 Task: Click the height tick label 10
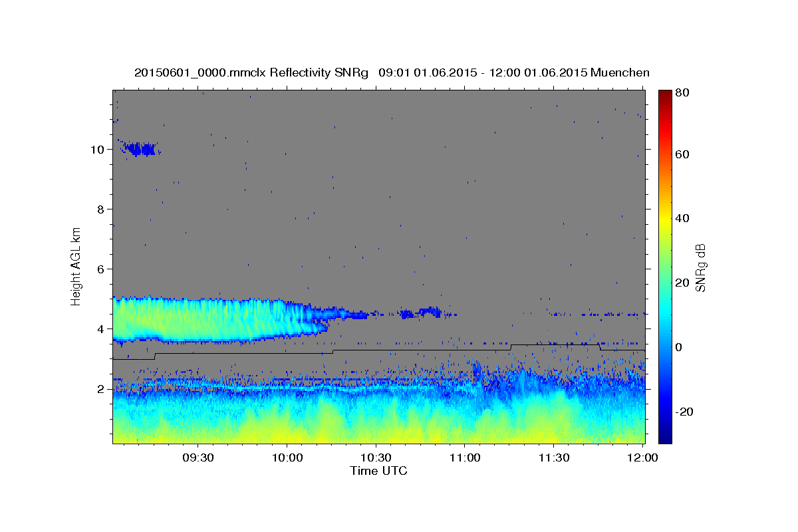tap(97, 150)
